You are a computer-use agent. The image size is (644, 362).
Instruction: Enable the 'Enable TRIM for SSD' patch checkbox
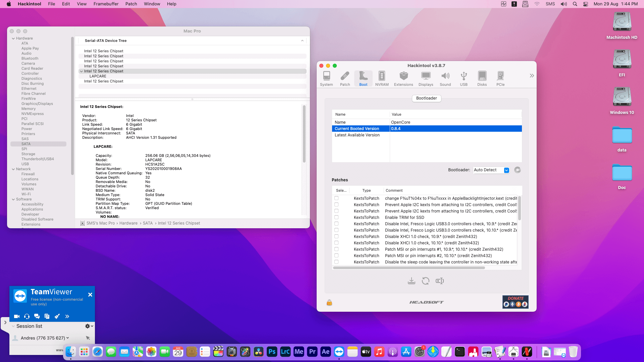point(336,217)
